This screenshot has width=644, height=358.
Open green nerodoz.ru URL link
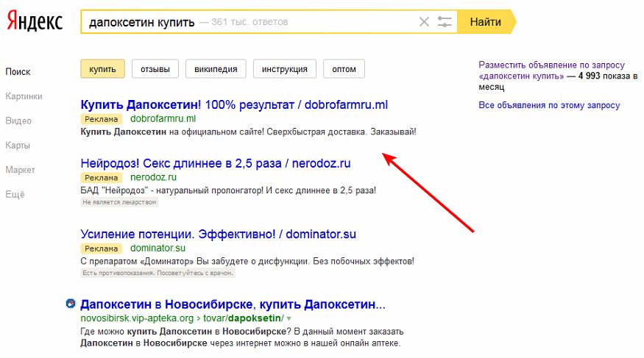(153, 177)
